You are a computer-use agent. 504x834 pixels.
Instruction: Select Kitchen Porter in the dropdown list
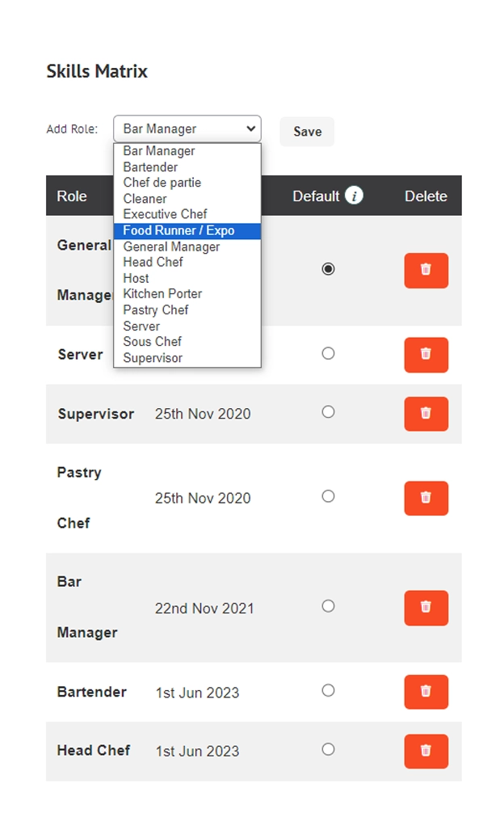tap(162, 293)
